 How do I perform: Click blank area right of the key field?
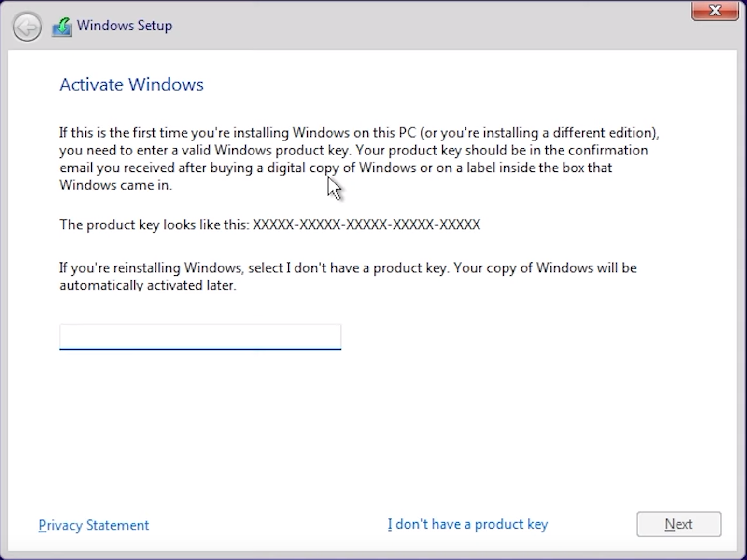pos(507,336)
